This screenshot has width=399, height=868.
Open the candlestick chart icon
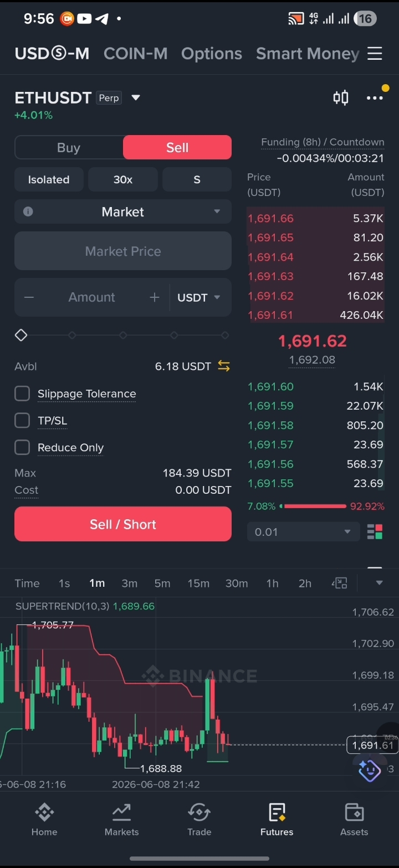tap(340, 98)
